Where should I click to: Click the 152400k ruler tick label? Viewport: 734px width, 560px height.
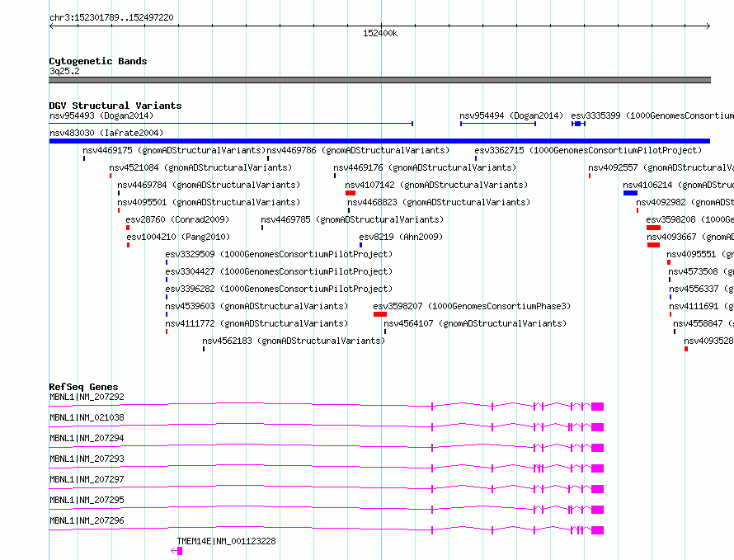380,33
